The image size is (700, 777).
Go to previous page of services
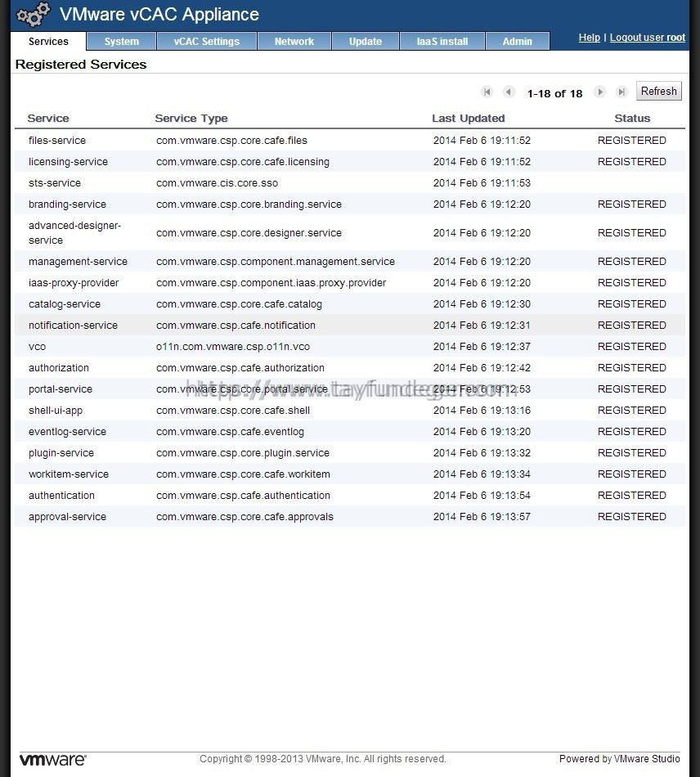pyautogui.click(x=509, y=92)
